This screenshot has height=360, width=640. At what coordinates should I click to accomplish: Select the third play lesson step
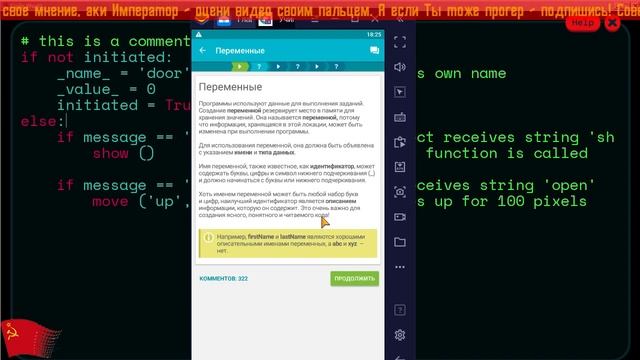click(317, 66)
